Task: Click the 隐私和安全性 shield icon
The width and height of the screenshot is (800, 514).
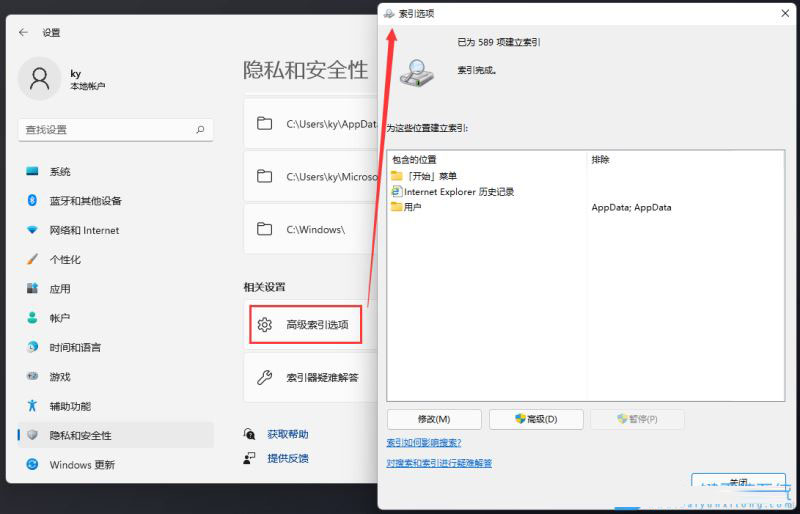Action: click(32, 435)
